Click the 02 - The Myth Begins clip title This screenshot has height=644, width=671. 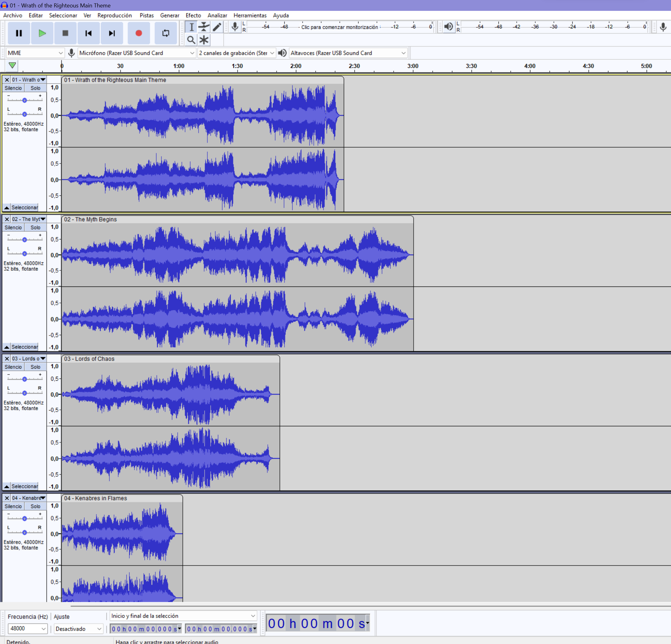pos(90,219)
